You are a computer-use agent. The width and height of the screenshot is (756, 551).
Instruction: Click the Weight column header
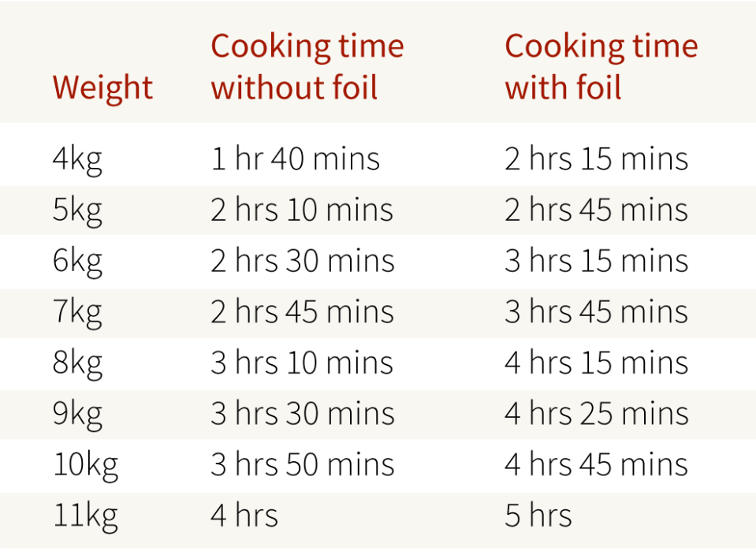102,87
